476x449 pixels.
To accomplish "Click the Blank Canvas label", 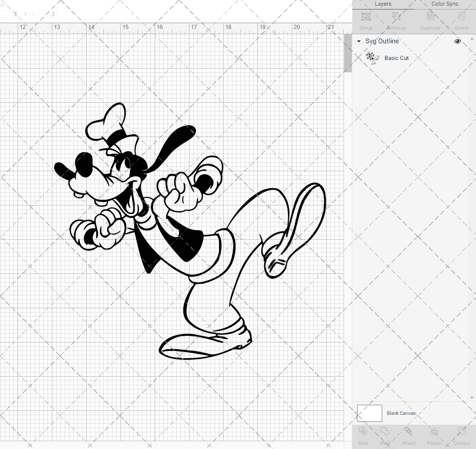I will 401,413.
